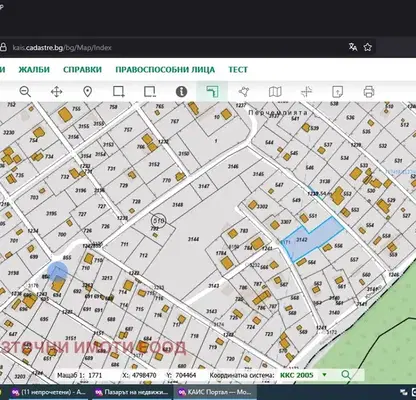Open the СПРАВКИ menu

82,70
